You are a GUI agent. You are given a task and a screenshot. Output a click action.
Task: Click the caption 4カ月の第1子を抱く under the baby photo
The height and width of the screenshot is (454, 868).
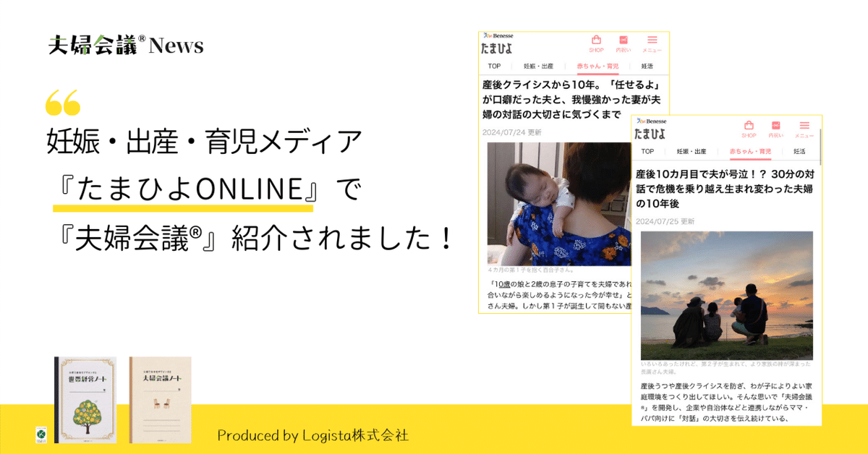pyautogui.click(x=532, y=270)
